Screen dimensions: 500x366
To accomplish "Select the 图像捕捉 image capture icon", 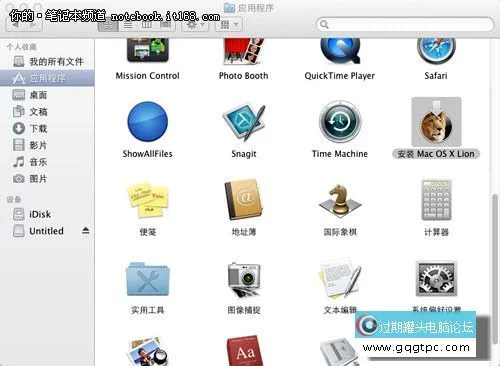I will [x=244, y=279].
